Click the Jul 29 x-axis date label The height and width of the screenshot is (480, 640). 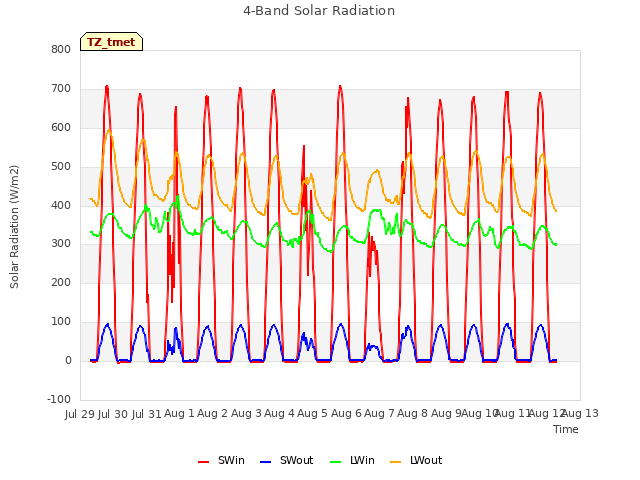[80, 414]
